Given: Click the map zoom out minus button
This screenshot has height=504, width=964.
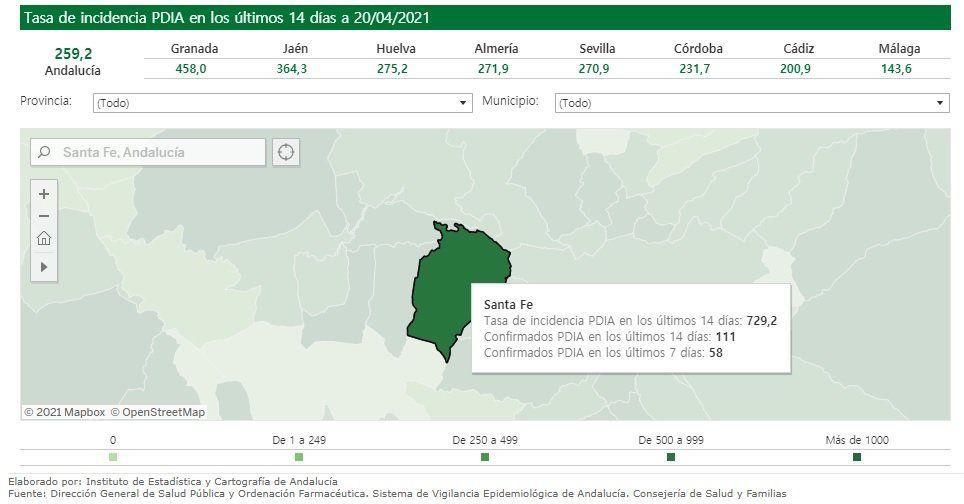Looking at the screenshot, I should [44, 216].
